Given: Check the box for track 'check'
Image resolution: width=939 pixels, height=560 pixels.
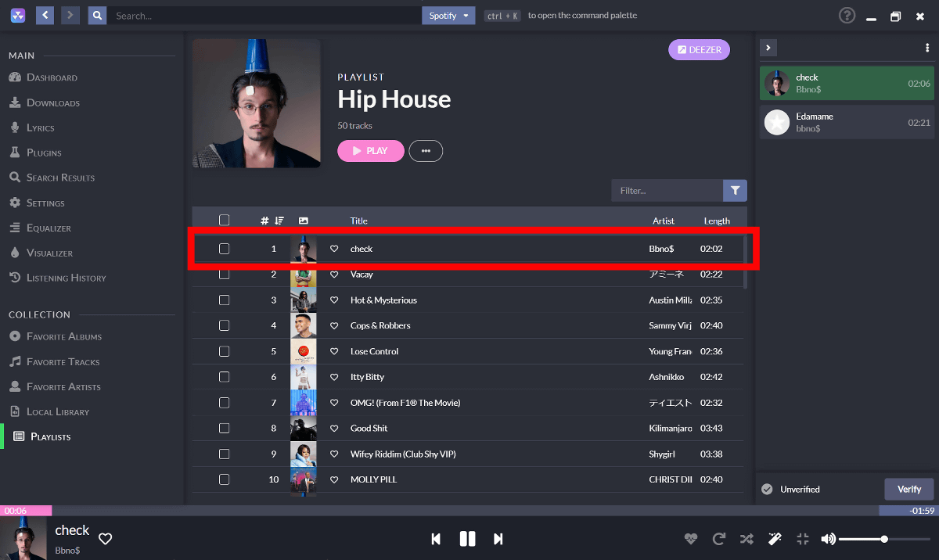Looking at the screenshot, I should point(225,249).
